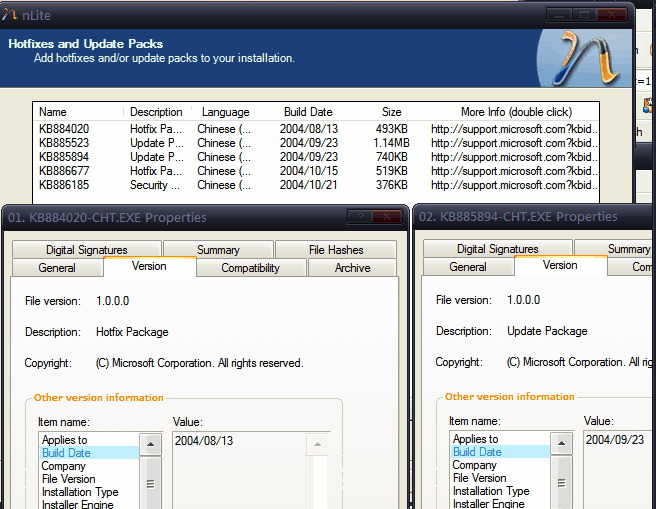Select 'Applies to' item in KB885894 Properties
Image resolution: width=656 pixels, height=509 pixels.
[x=500, y=439]
